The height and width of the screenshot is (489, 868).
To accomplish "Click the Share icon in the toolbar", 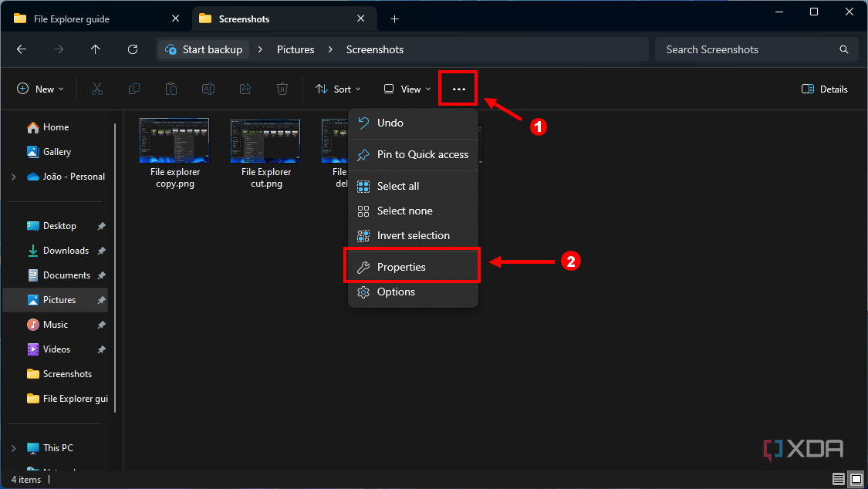I will (x=245, y=89).
